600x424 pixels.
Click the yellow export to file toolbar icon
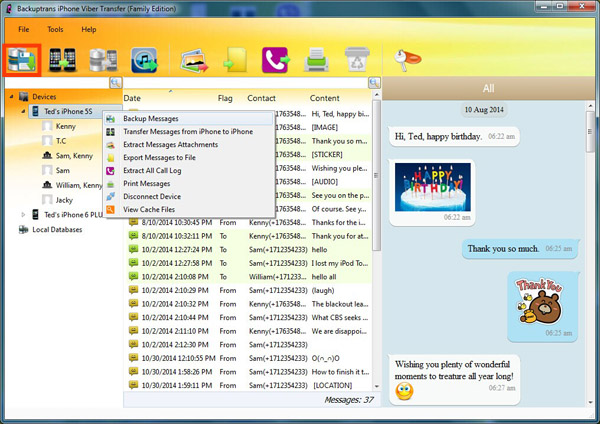[x=236, y=60]
